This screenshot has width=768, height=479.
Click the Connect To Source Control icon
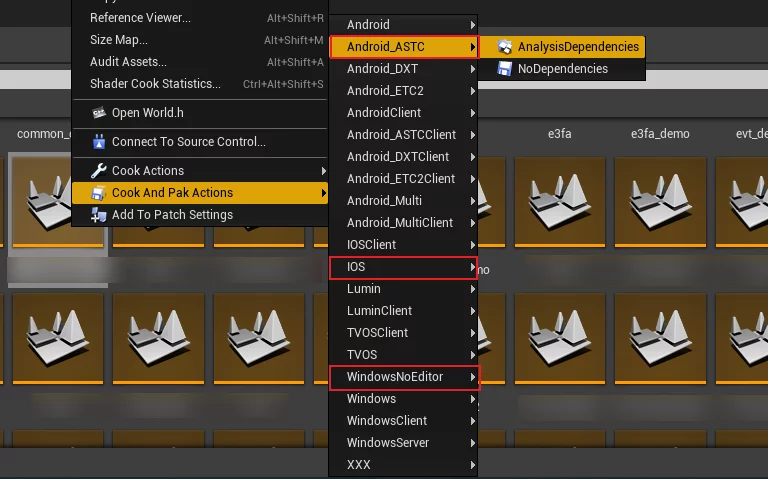98,142
